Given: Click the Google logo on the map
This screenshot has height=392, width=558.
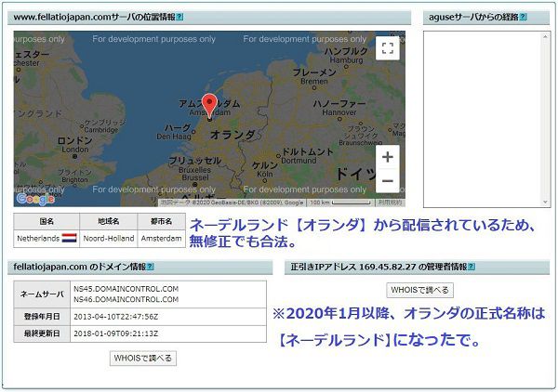Looking at the screenshot, I should [35, 200].
